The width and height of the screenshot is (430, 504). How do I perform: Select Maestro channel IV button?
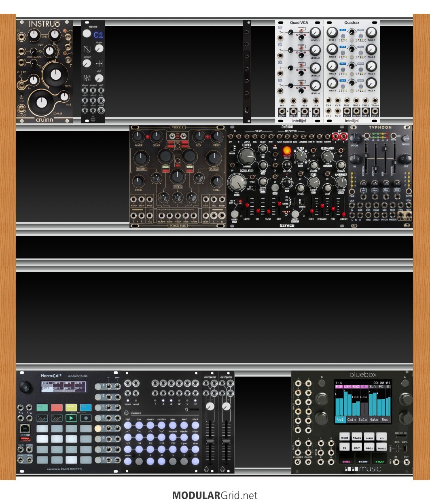173,461
